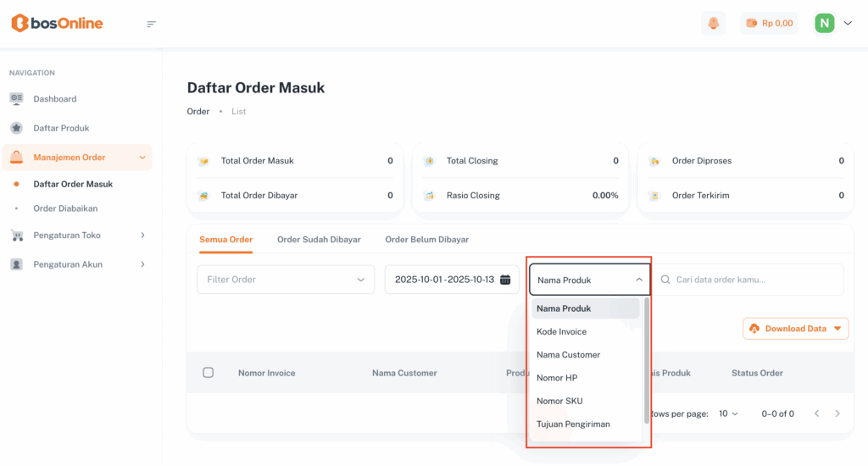Click the calendar icon in date field
The width and height of the screenshot is (868, 466).
tap(505, 280)
